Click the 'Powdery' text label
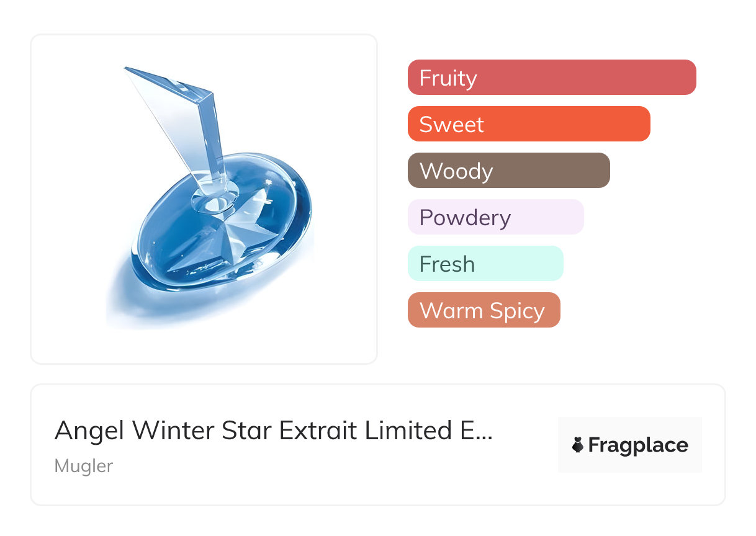Image resolution: width=756 pixels, height=536 pixels. (x=465, y=218)
